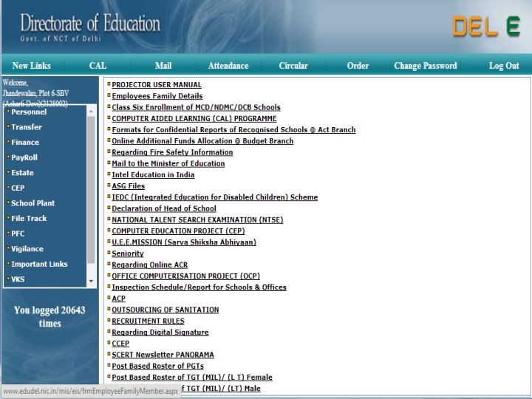Open the Order menu
The height and width of the screenshot is (399, 532).
click(358, 66)
